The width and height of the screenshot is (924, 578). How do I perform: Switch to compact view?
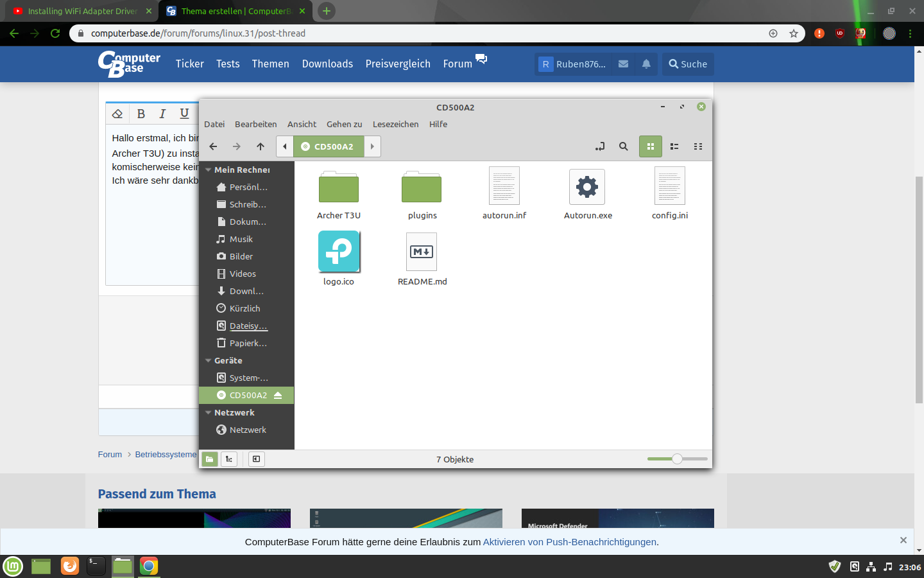pyautogui.click(x=698, y=146)
